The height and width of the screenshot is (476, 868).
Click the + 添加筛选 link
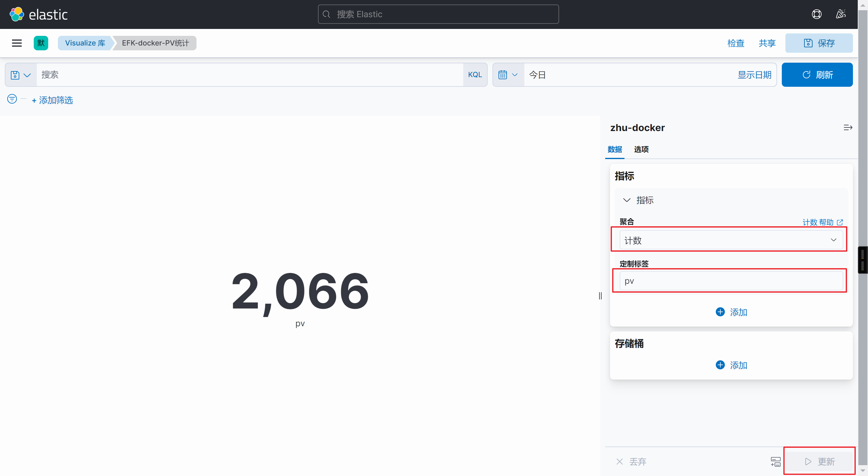52,100
